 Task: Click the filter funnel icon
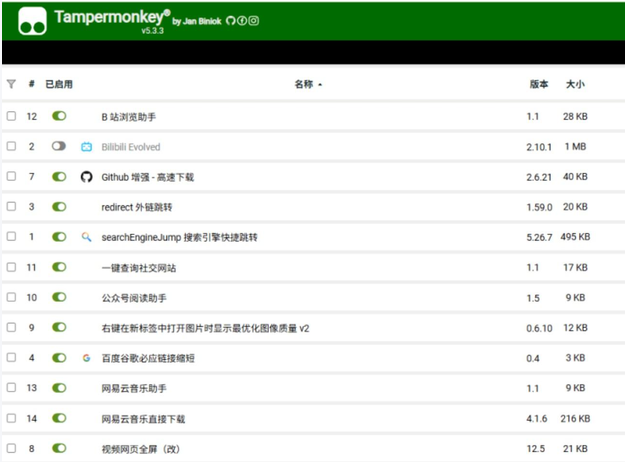pyautogui.click(x=11, y=84)
